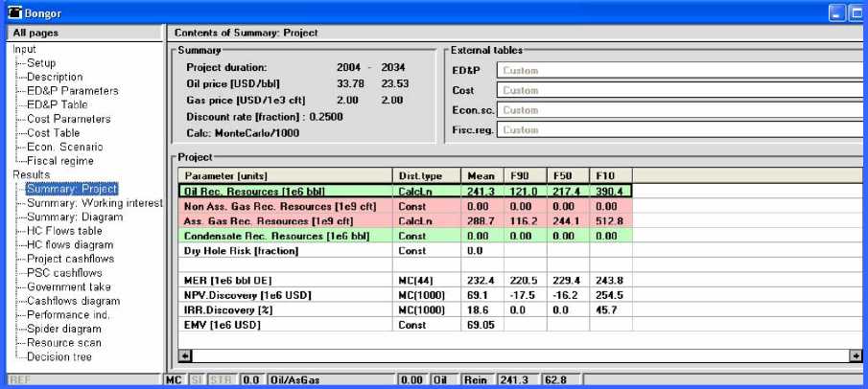Open the Cost Table page
Image resolution: width=868 pixels, height=389 pixels.
click(53, 132)
